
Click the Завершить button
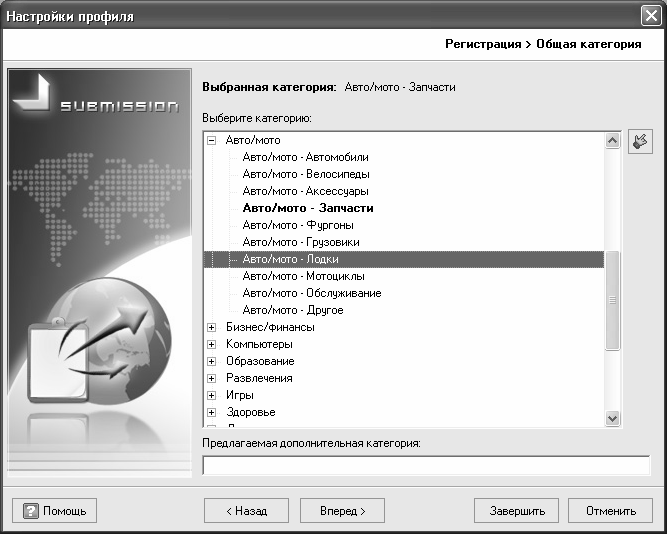[x=516, y=511]
